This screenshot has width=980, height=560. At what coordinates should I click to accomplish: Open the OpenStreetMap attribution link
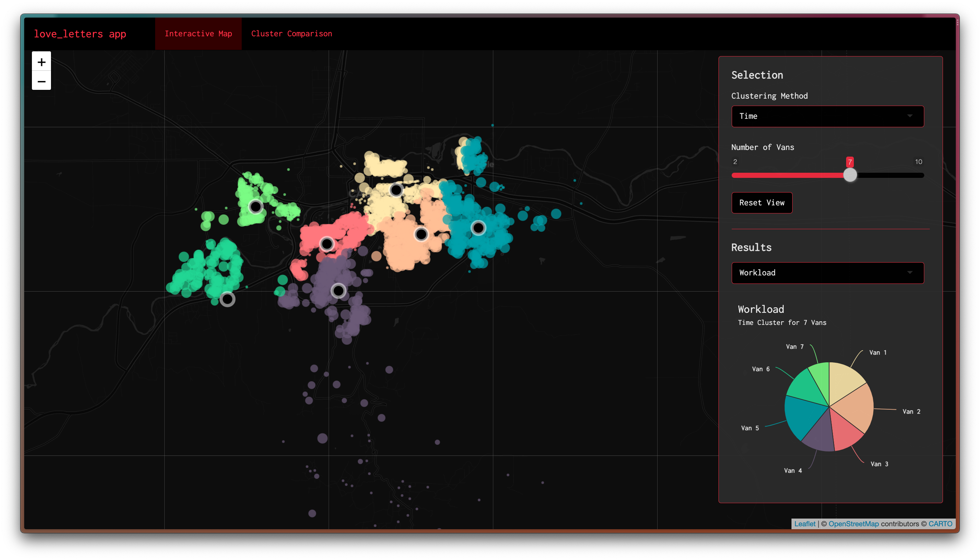pyautogui.click(x=853, y=523)
